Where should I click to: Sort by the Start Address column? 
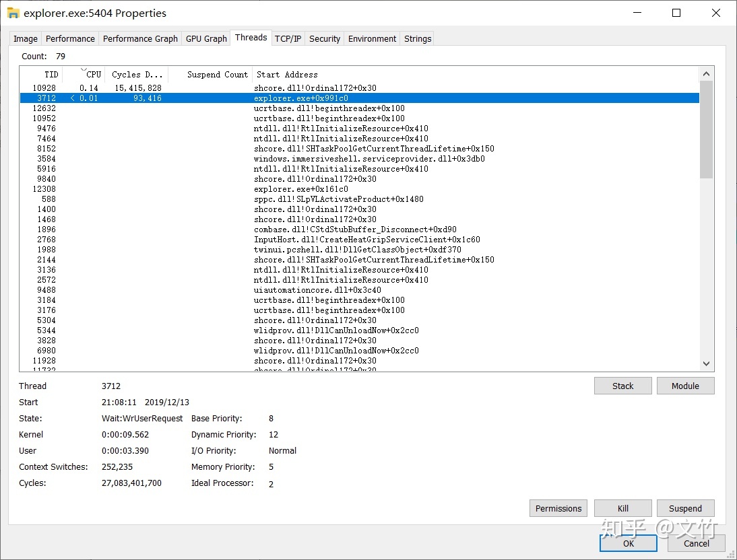click(x=476, y=74)
